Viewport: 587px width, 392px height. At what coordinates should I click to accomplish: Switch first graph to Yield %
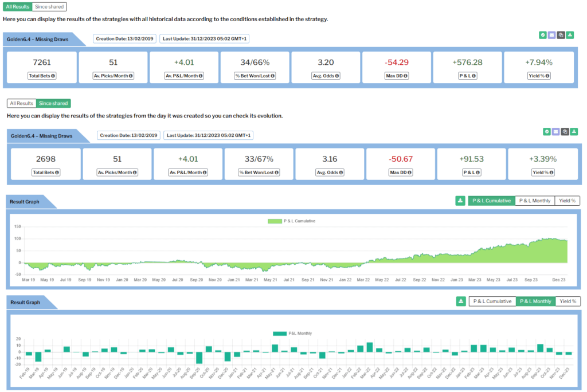568,201
